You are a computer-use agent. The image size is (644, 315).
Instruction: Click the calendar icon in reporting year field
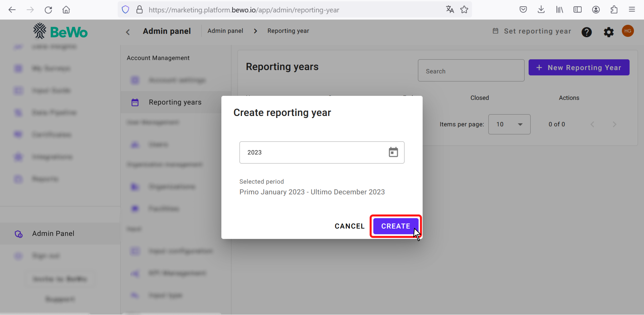point(393,152)
